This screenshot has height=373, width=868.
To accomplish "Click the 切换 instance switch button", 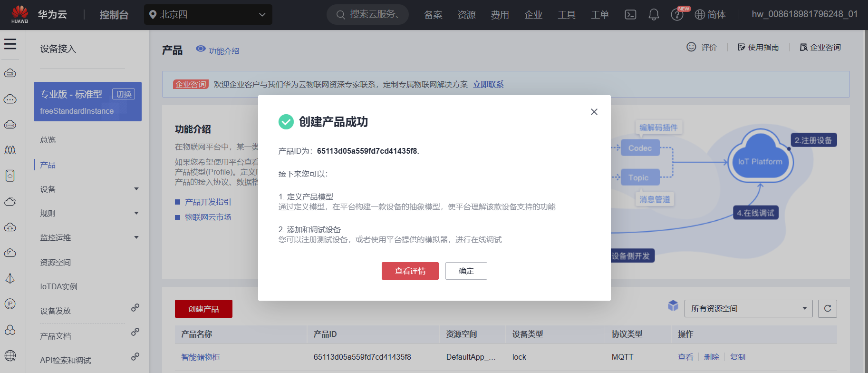I will click(124, 94).
